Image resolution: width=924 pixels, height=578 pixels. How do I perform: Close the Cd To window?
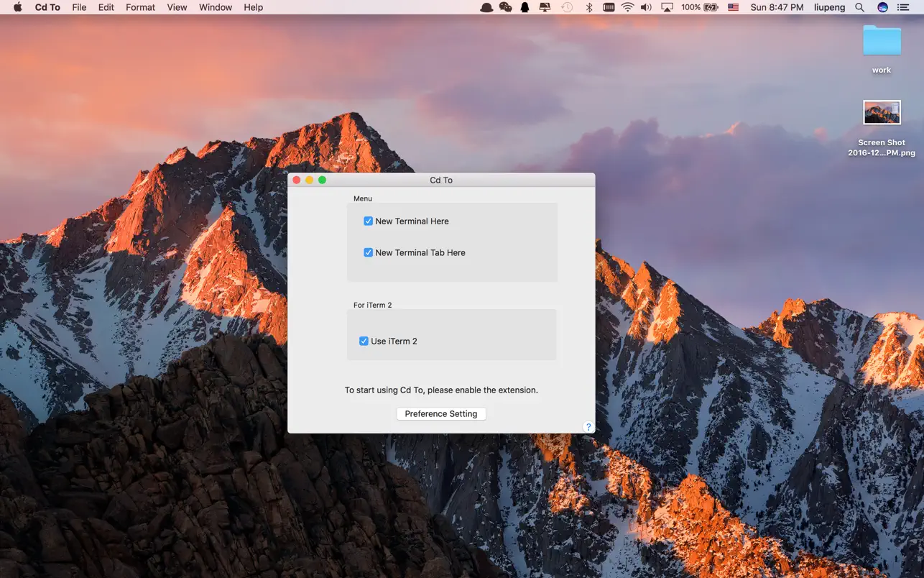coord(297,180)
